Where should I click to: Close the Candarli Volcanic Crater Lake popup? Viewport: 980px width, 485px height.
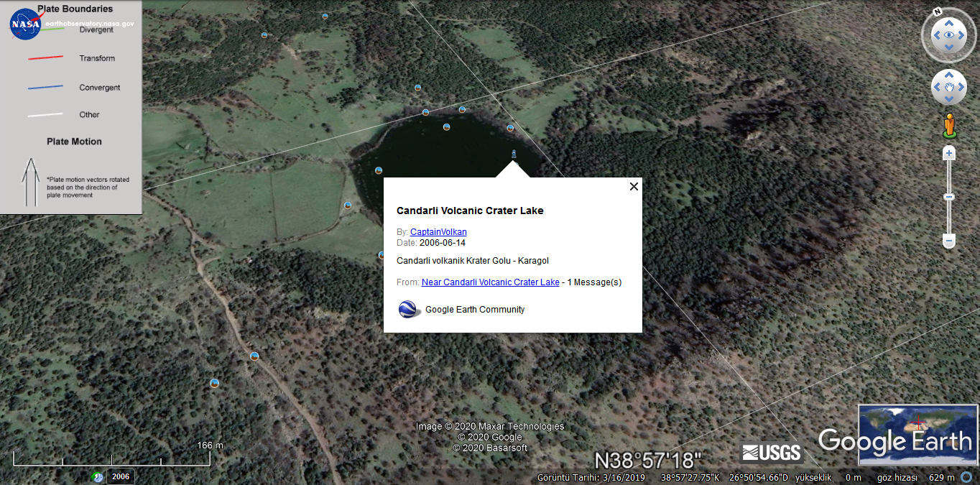(634, 186)
